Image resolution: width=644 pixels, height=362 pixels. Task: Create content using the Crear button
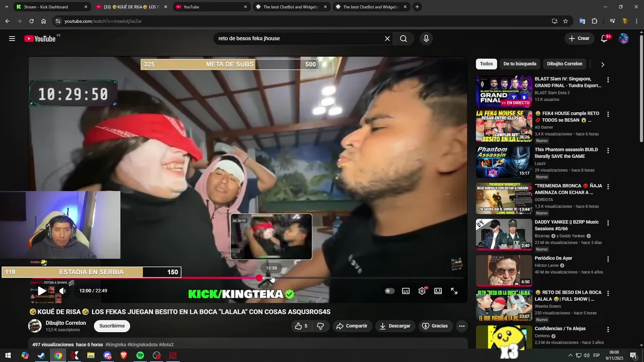(579, 39)
